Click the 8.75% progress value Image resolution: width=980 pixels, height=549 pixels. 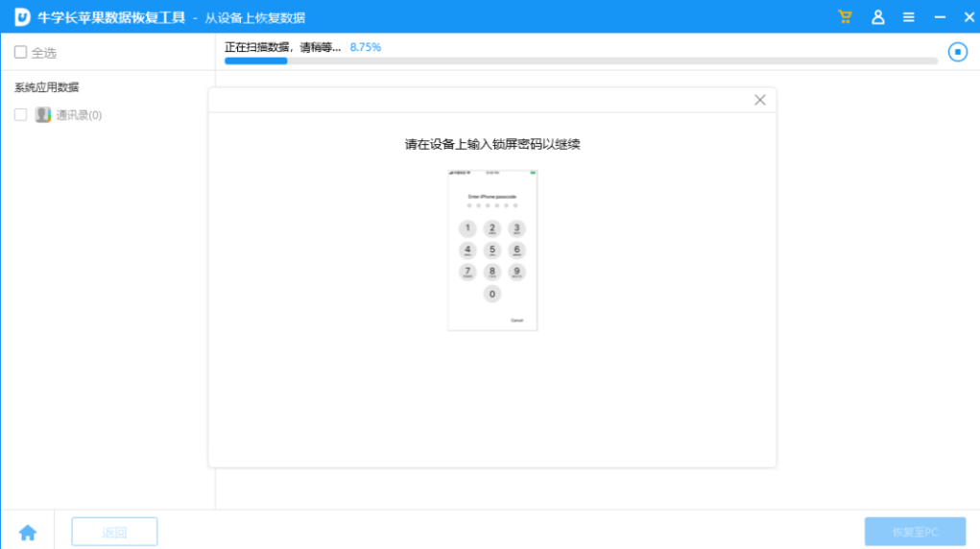[366, 47]
